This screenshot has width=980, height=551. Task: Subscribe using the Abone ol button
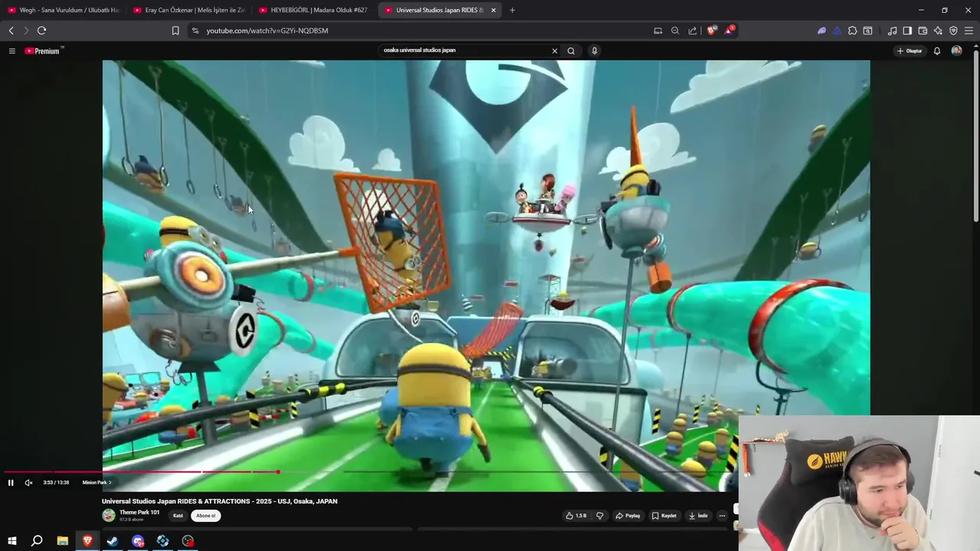(206, 516)
